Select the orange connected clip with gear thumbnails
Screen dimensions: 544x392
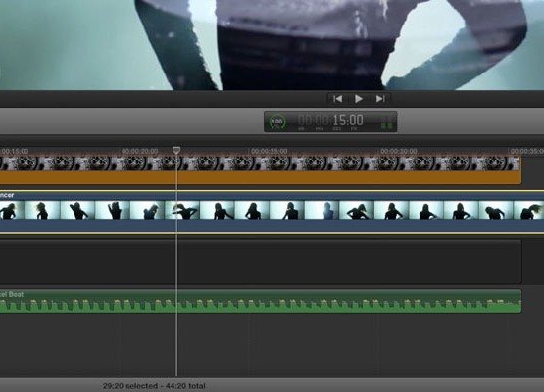click(260, 177)
